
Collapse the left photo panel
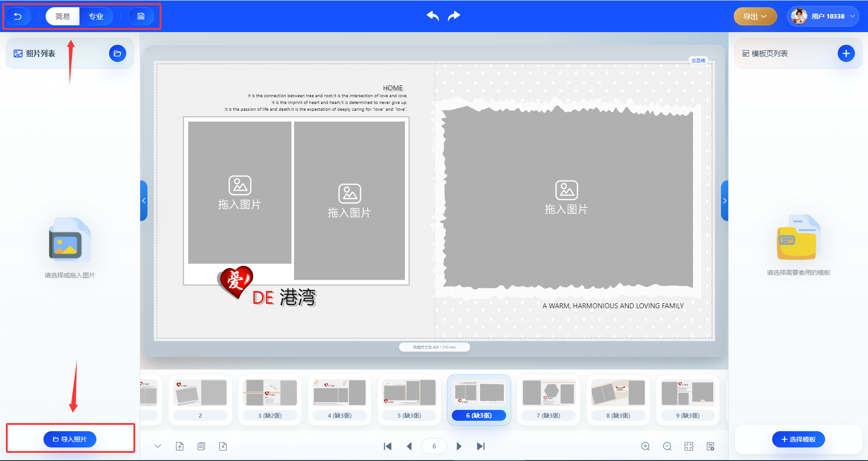pos(144,201)
